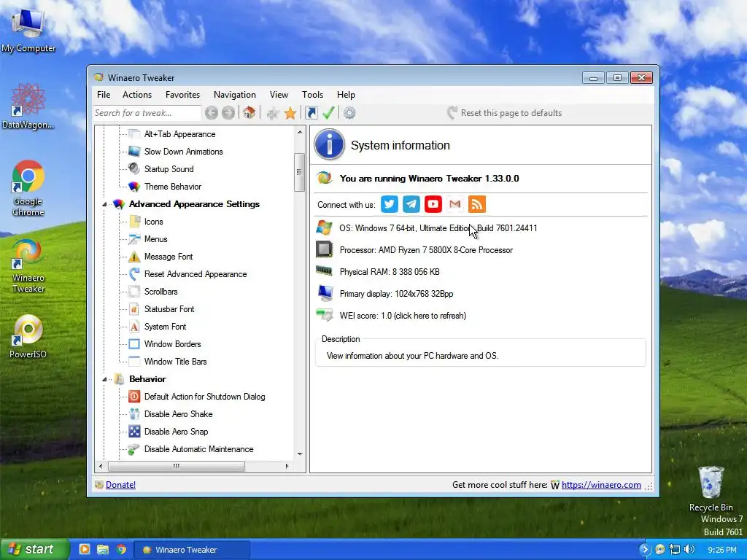Open media player from taskbar quick launch
The height and width of the screenshot is (560, 747).
pos(85,550)
